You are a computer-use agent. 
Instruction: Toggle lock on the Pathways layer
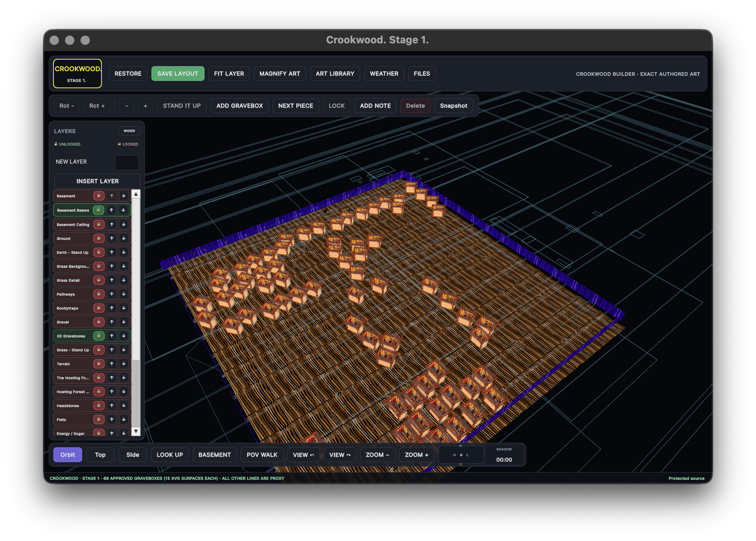[99, 294]
